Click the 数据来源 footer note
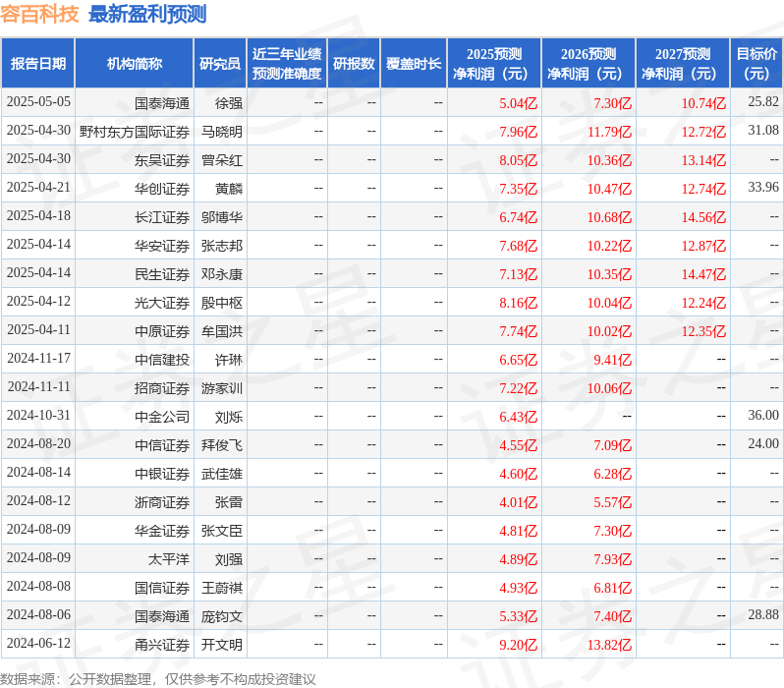Screen dimensions: 784x688 pyautogui.click(x=158, y=679)
